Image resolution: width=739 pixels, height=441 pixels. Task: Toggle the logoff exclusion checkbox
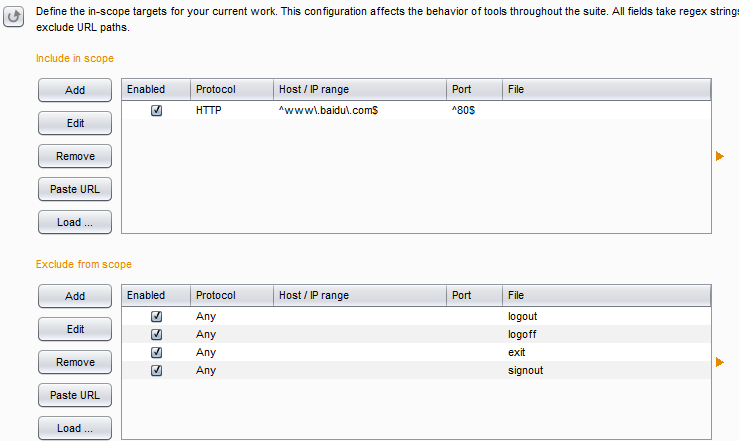point(156,334)
